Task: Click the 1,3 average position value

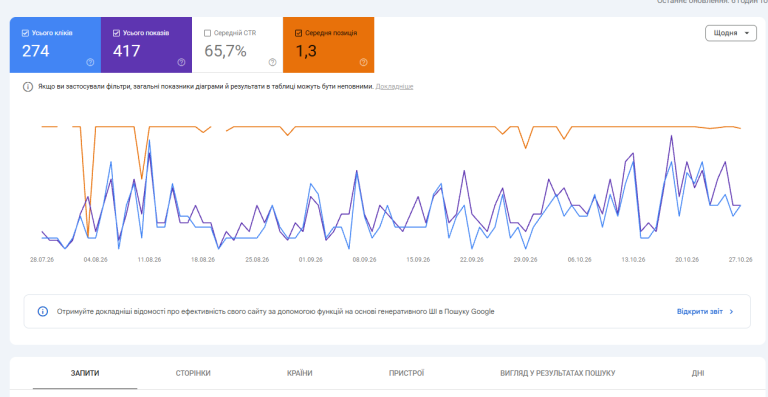Action: (306, 51)
